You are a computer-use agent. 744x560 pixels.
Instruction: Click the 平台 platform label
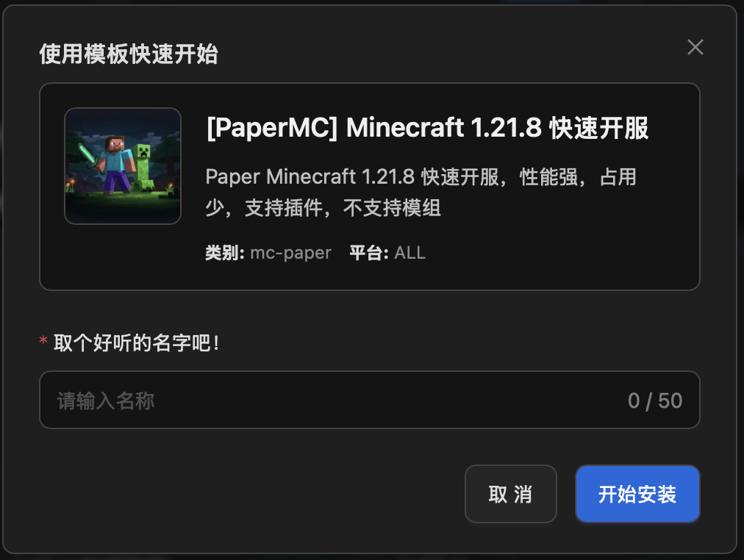[368, 253]
